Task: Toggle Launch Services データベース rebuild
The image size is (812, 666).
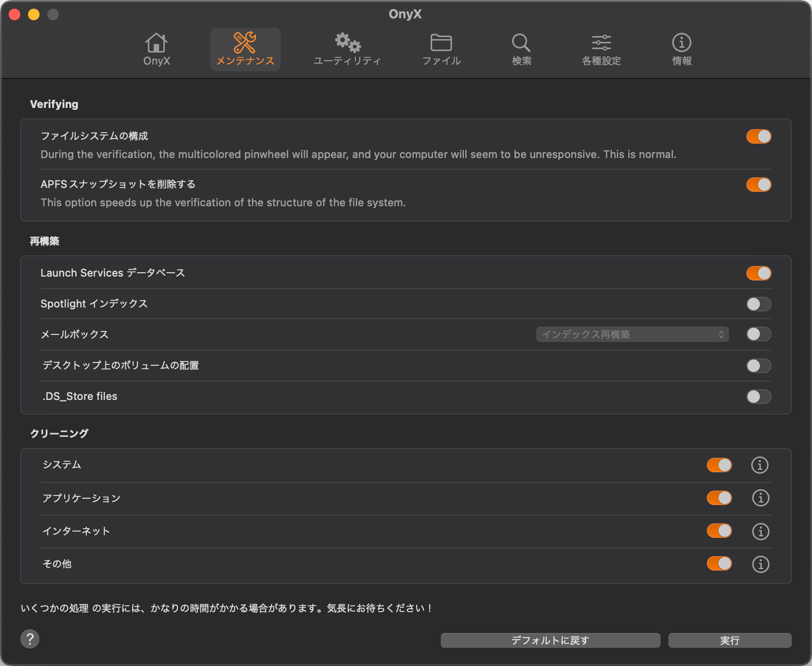Action: coord(759,273)
